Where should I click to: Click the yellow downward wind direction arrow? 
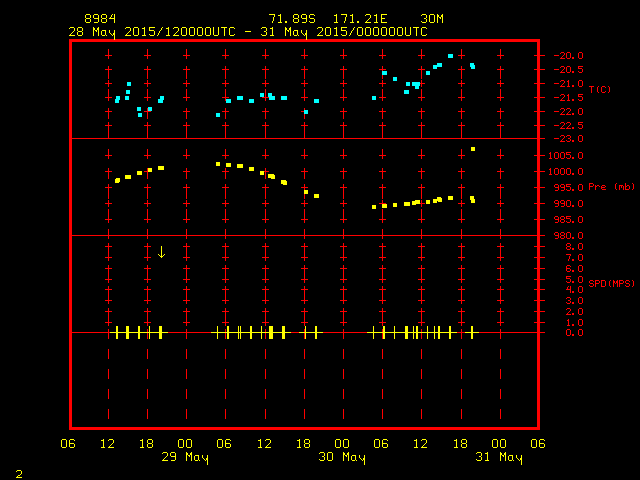click(x=161, y=252)
